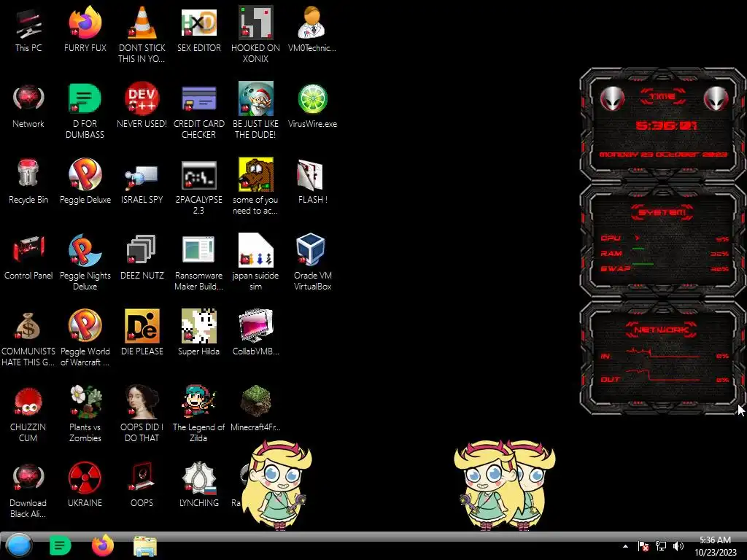Click the Super Hilda shortcut

(x=198, y=332)
